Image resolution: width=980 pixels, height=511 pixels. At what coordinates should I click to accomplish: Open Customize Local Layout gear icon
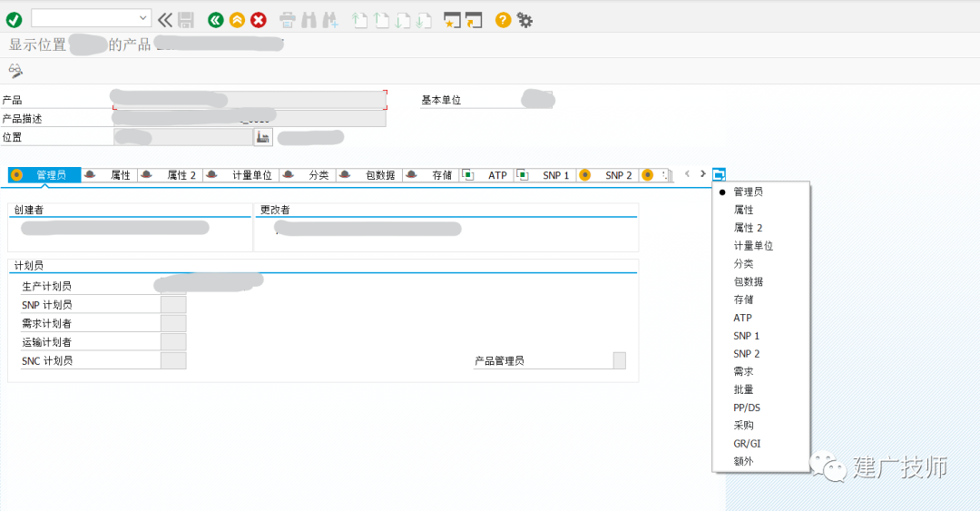point(524,20)
